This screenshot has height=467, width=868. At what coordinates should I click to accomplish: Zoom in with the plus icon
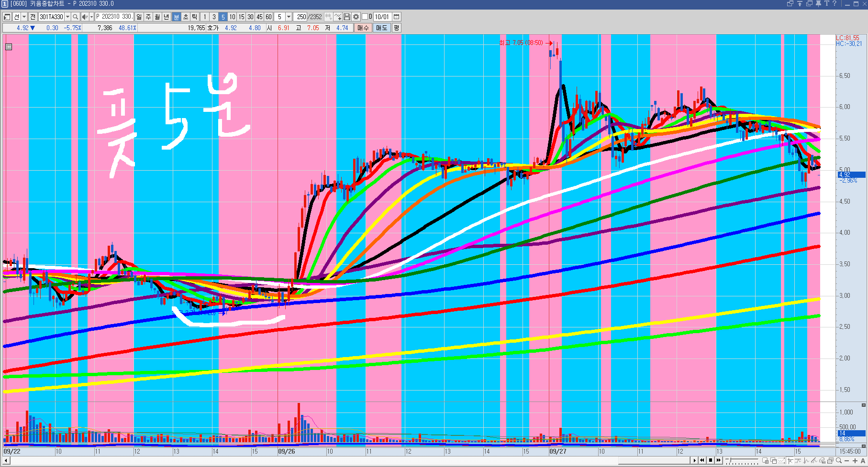click(855, 460)
